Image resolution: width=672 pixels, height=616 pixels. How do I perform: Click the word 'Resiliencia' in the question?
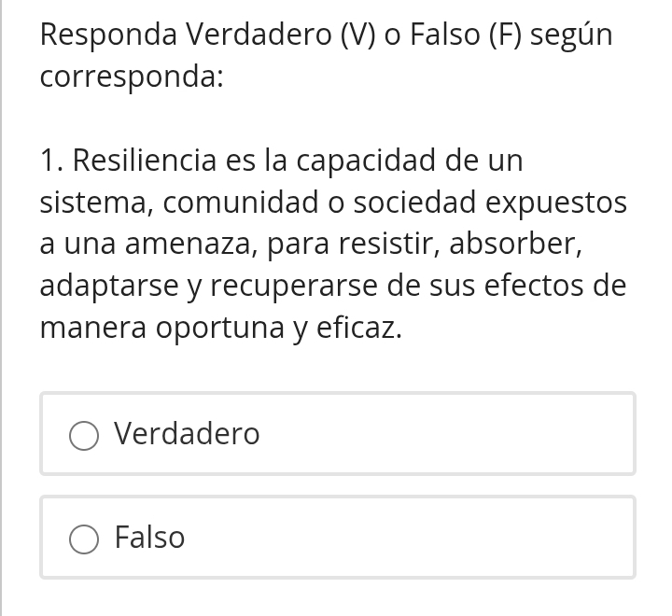tap(145, 161)
